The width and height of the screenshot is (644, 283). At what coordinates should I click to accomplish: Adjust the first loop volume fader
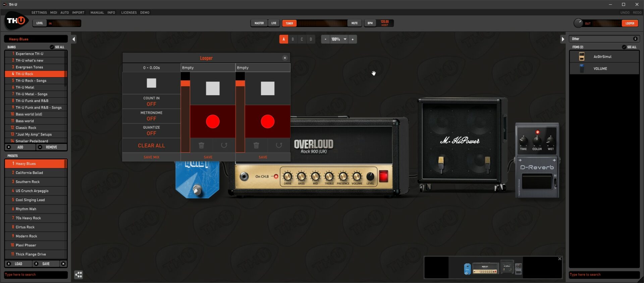click(x=185, y=84)
